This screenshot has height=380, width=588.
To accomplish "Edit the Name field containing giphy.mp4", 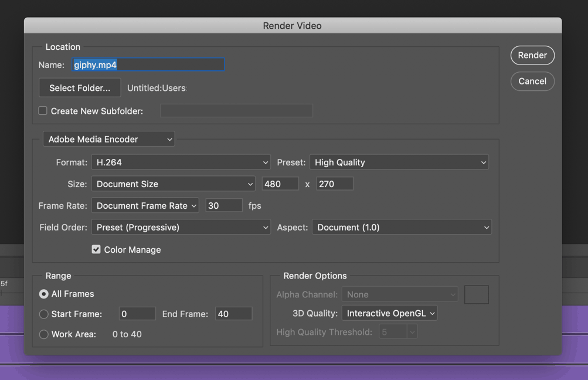I will pos(148,65).
